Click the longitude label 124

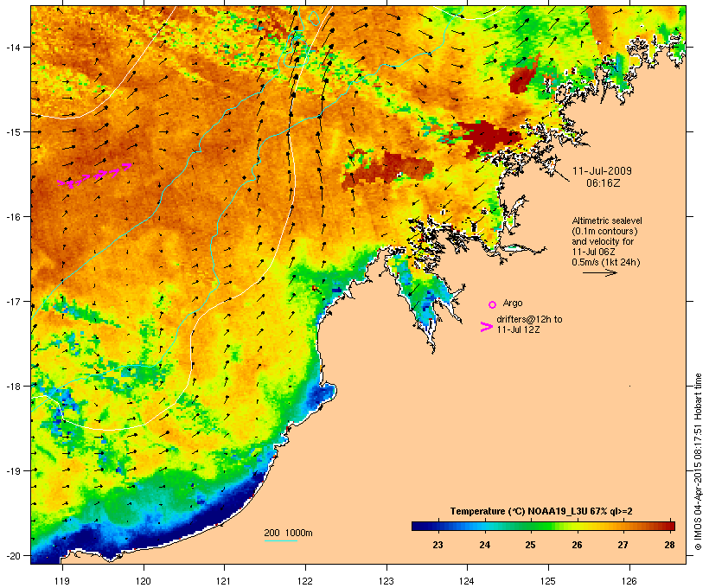click(x=467, y=581)
